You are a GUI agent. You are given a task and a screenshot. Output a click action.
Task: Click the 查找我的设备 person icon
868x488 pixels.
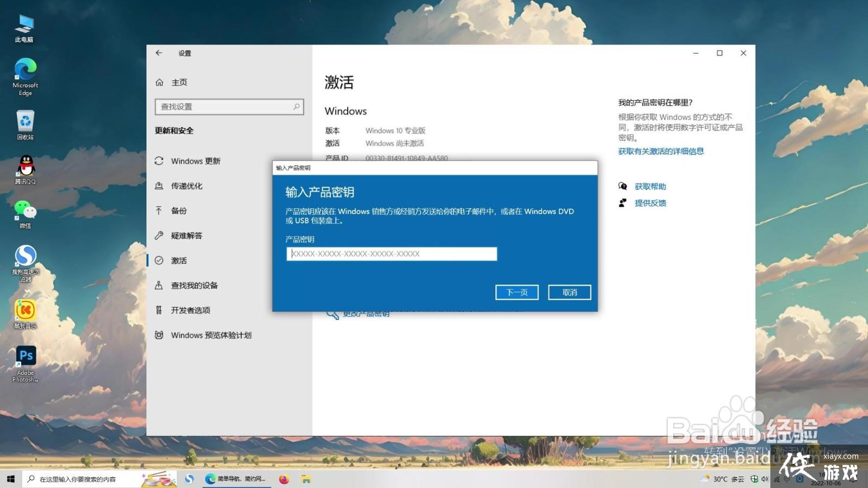click(159, 285)
